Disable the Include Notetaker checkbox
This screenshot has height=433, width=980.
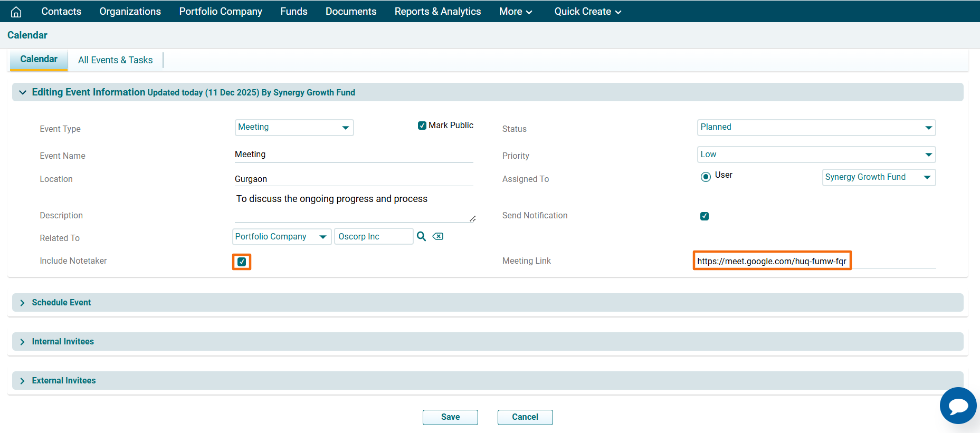[x=242, y=262]
